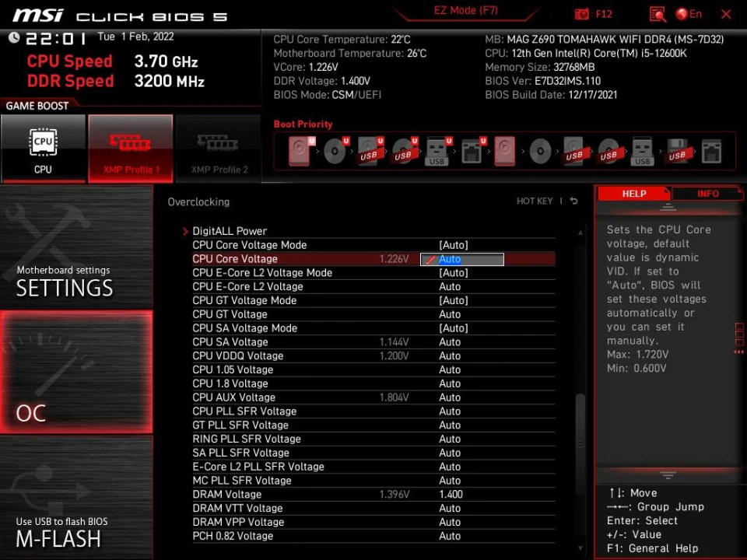Select the CPU 1.05 Voltage row label

233,369
